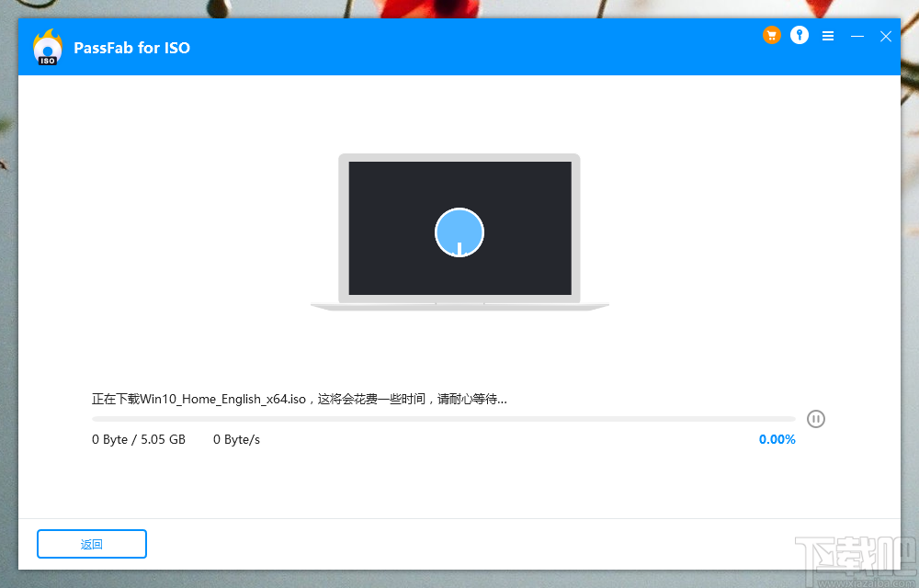This screenshot has height=588, width=919.
Task: Click the PassFab for ISO logo icon
Action: click(47, 46)
